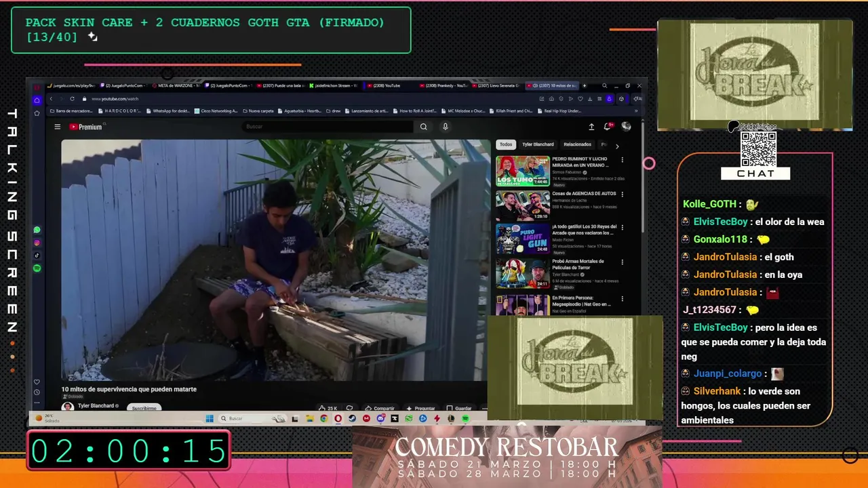This screenshot has height=488, width=868.
Task: Select the Relacionados filter chip
Action: coord(578,144)
